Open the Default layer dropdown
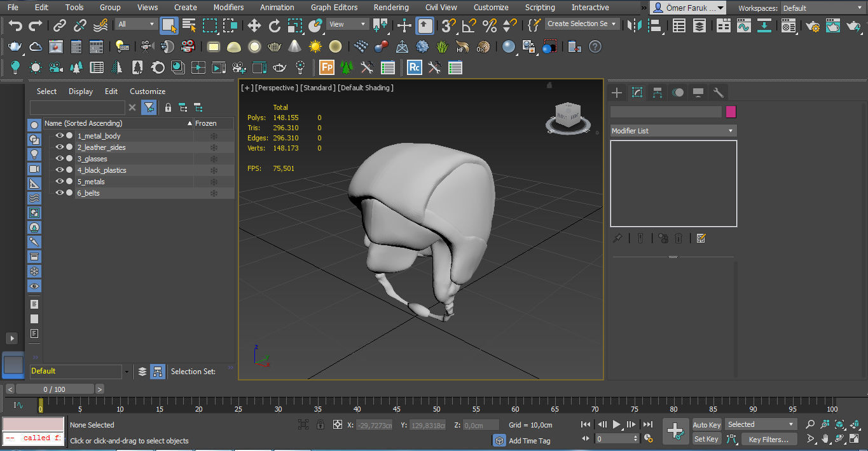This screenshot has height=451, width=868. pos(80,371)
